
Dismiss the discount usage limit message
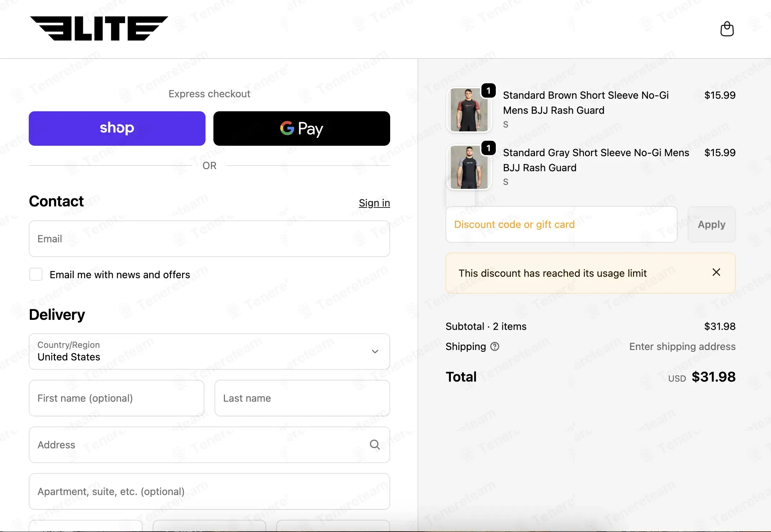pyautogui.click(x=716, y=272)
